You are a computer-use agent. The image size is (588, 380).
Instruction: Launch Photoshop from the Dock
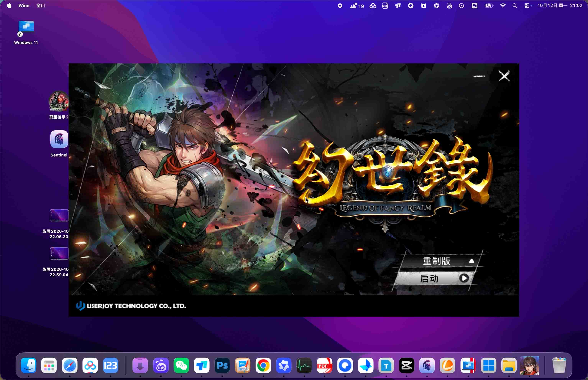pyautogui.click(x=222, y=365)
